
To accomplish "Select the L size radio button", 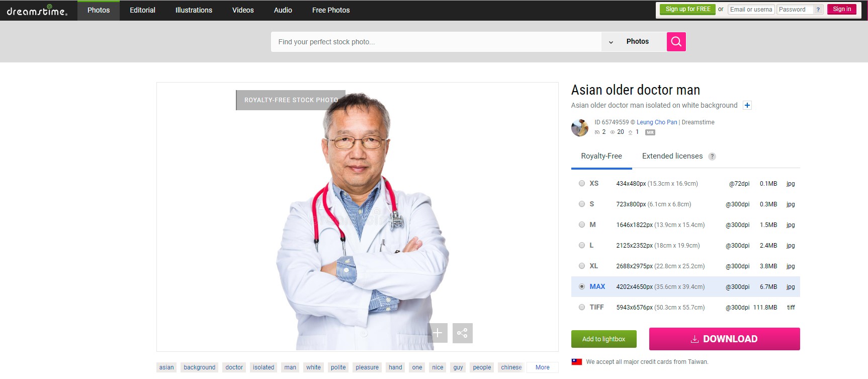I will coord(582,246).
